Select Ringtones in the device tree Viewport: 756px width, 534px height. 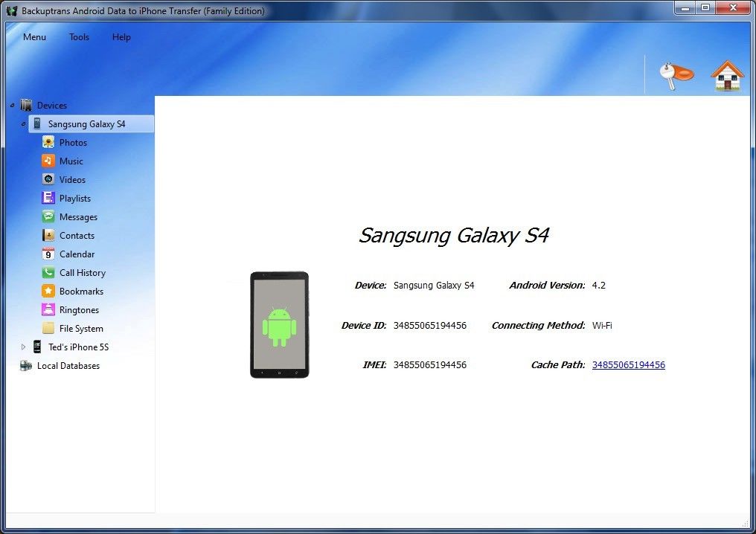click(79, 310)
